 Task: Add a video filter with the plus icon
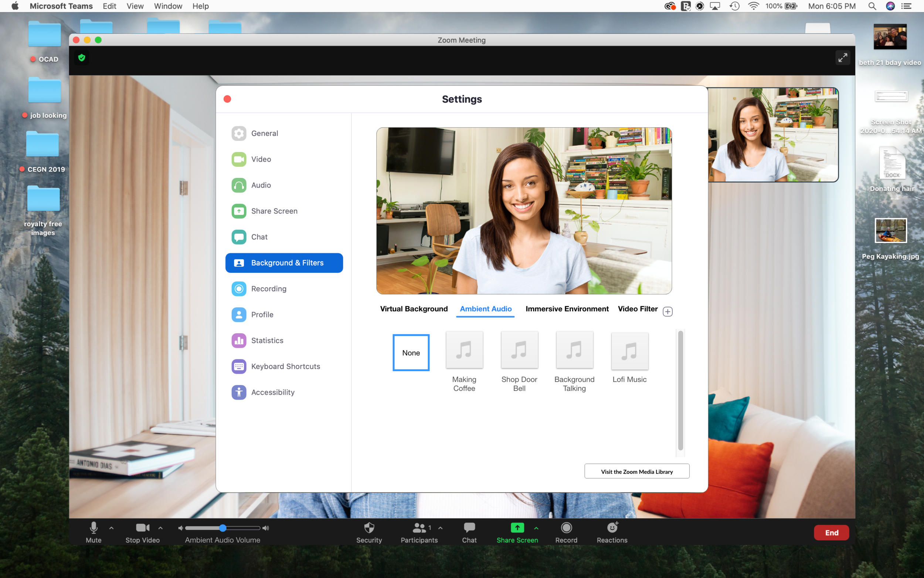pyautogui.click(x=667, y=311)
